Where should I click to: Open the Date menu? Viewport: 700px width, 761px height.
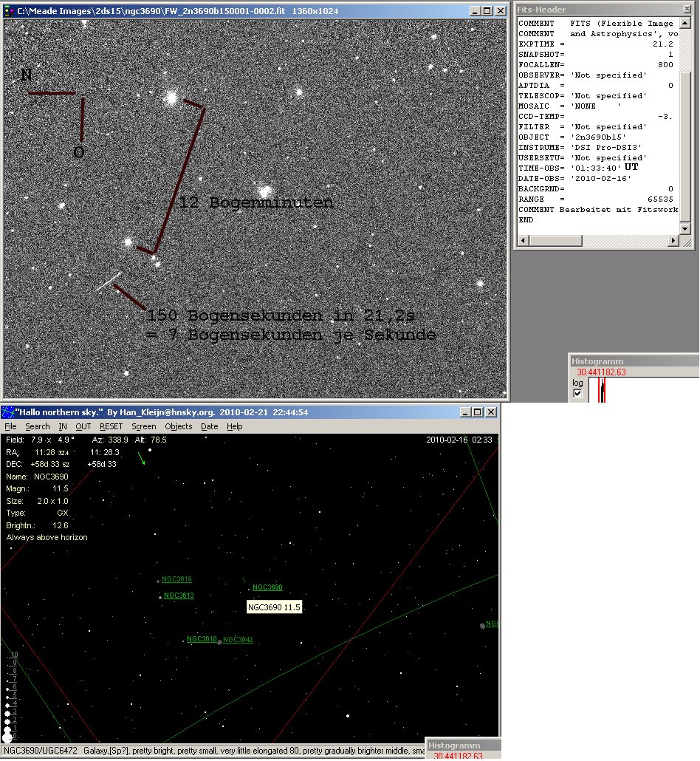(x=210, y=426)
